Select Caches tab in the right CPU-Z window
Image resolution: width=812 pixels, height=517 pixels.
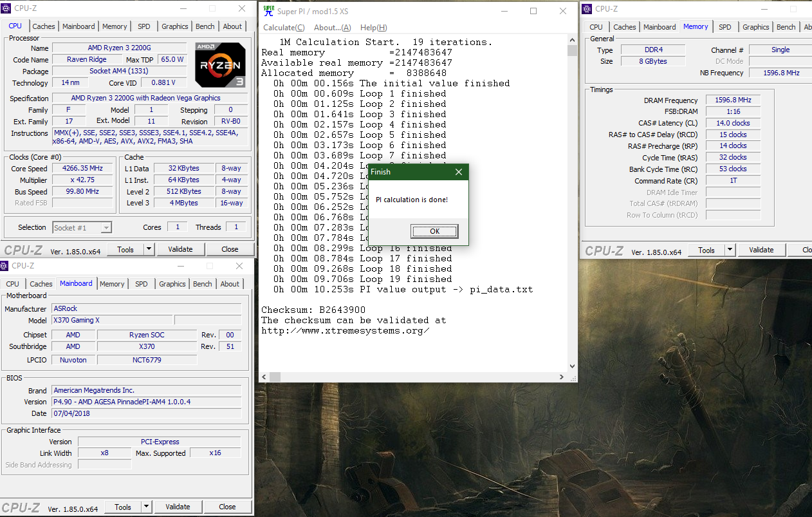click(x=625, y=27)
